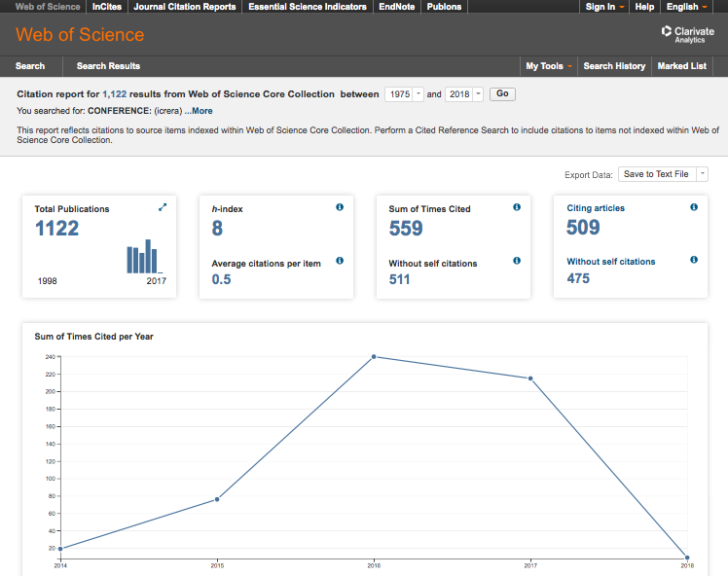Screen dimensions: 728x576
Task: Click Save to Text File export button
Action: pyautogui.click(x=657, y=174)
